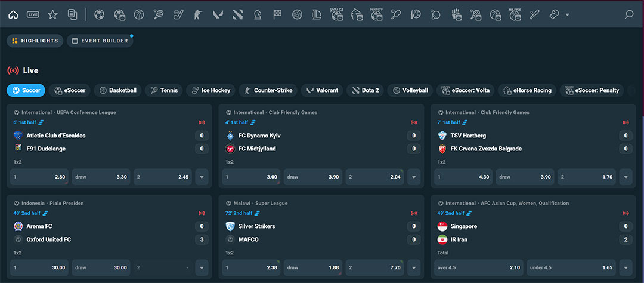Select the baseball bat icon

(x=534, y=15)
